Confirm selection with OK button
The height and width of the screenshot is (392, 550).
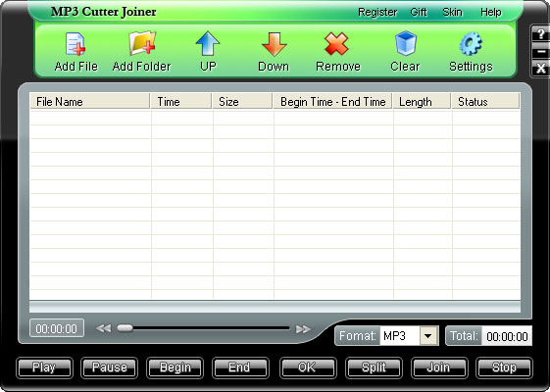[x=308, y=367]
